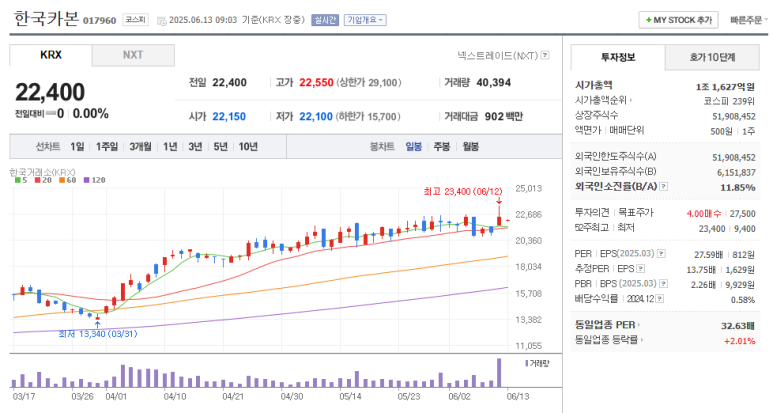The width and height of the screenshot is (773, 413).
Task: Click the help icon beside 배당수익률 2024.12
Action: pos(660,299)
